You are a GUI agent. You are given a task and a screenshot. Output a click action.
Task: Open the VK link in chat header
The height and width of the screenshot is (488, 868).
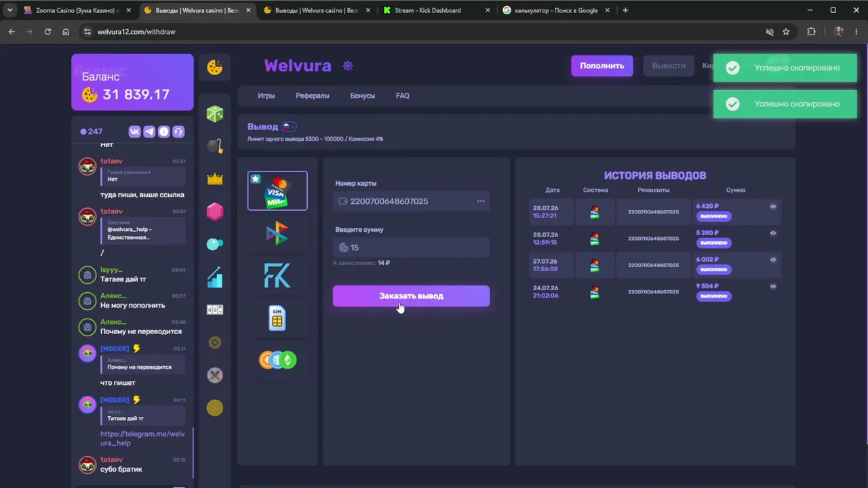click(x=134, y=131)
